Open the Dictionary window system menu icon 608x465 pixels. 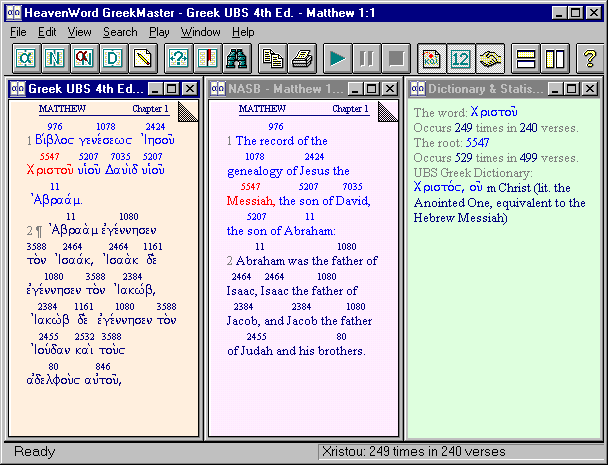click(x=418, y=89)
